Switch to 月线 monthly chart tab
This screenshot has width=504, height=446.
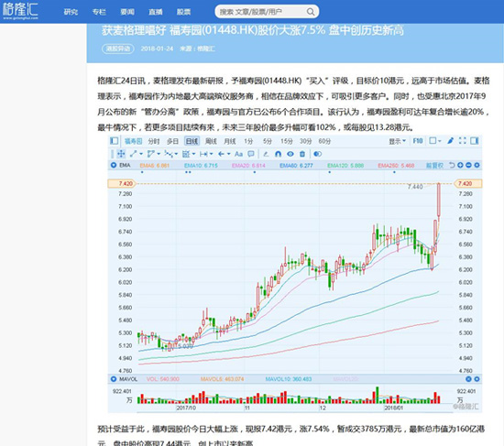point(230,141)
